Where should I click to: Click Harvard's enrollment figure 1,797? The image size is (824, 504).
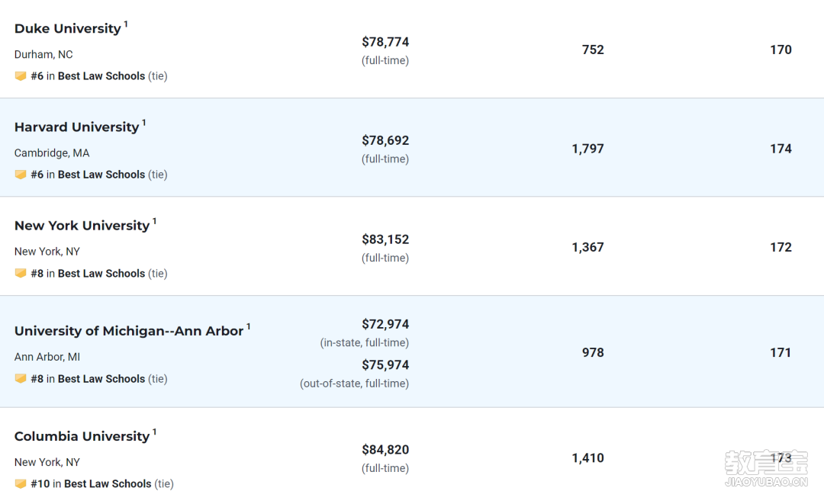(x=587, y=149)
